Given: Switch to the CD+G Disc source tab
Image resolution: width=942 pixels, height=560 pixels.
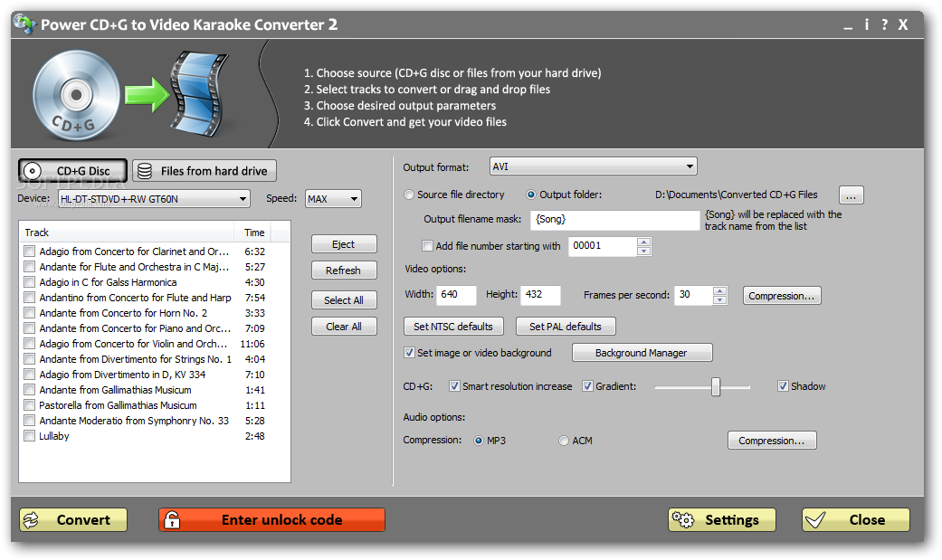Looking at the screenshot, I should click(x=72, y=171).
